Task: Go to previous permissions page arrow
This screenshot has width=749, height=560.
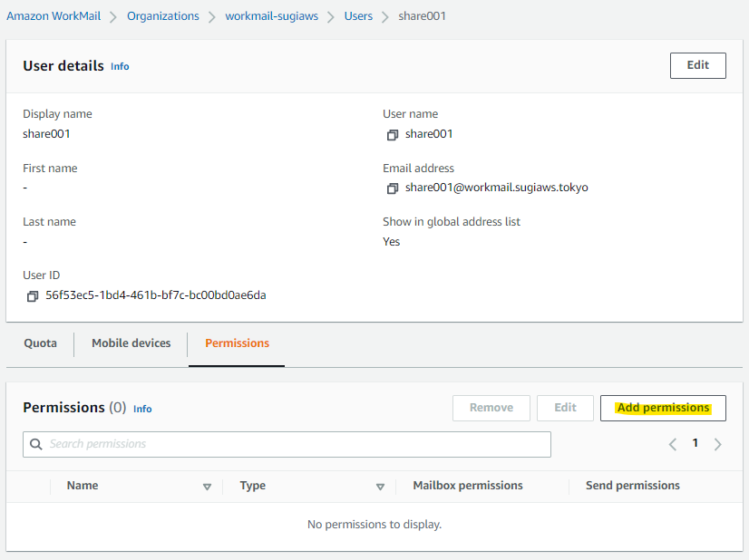Action: [673, 445]
